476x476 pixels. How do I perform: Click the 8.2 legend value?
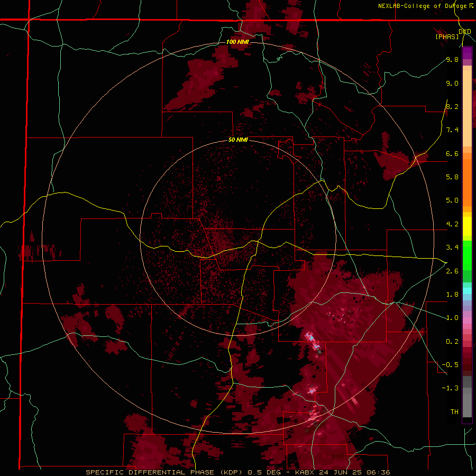point(452,106)
